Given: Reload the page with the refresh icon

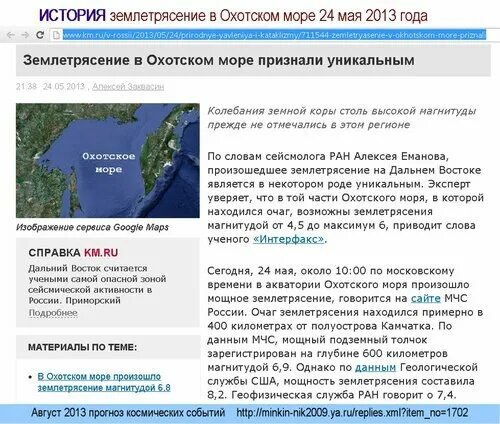Looking at the screenshot, I should click(x=40, y=35).
